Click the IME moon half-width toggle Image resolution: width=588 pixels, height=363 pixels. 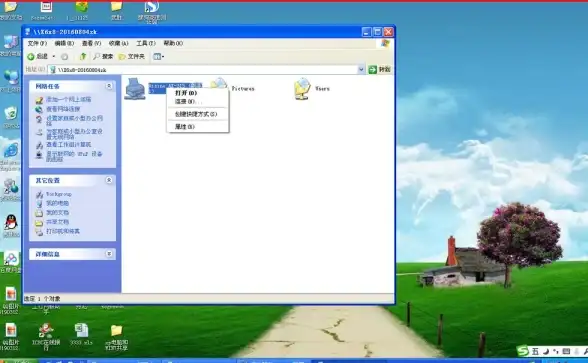coord(546,351)
